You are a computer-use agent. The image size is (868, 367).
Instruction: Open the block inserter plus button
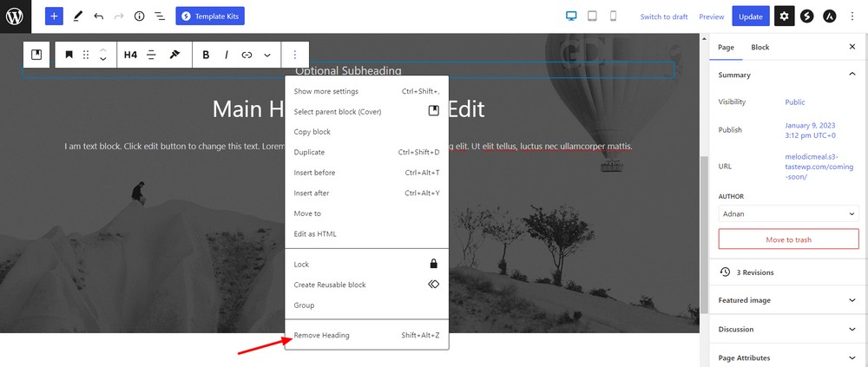[x=54, y=16]
